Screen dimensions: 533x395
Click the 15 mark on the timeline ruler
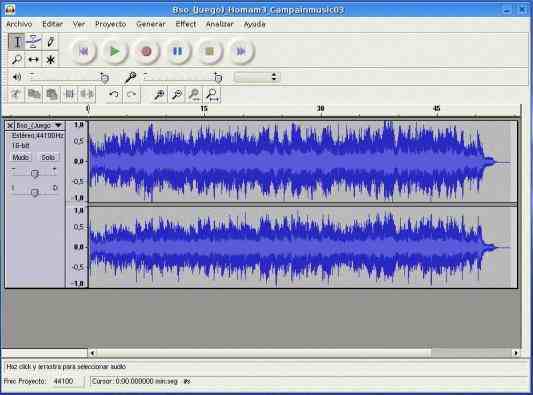(204, 108)
